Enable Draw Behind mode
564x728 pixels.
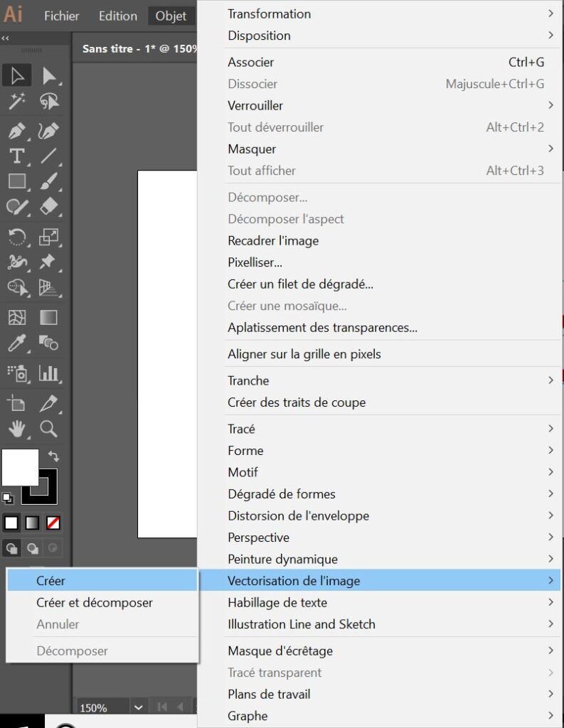point(33,548)
